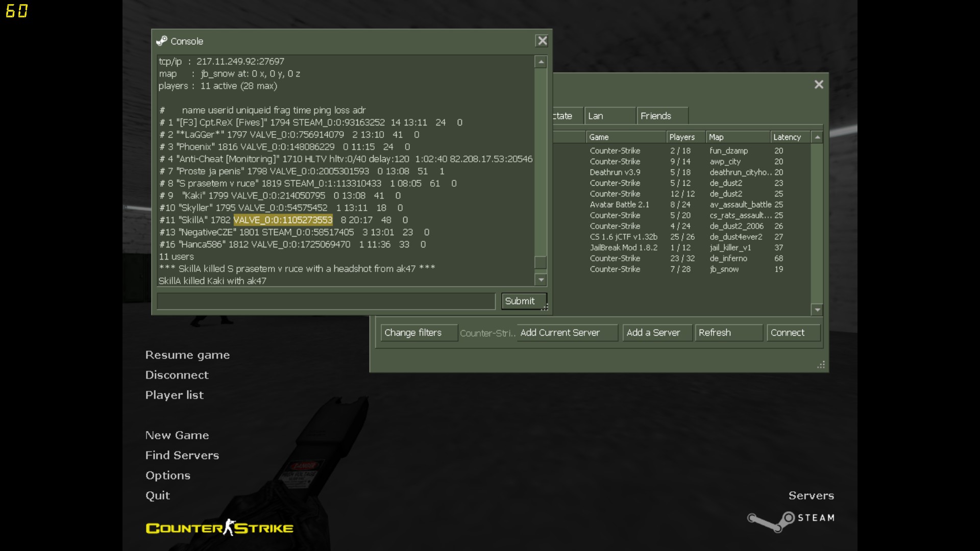Image resolution: width=980 pixels, height=551 pixels.
Task: Click Servers link near Steam logo
Action: tap(811, 495)
